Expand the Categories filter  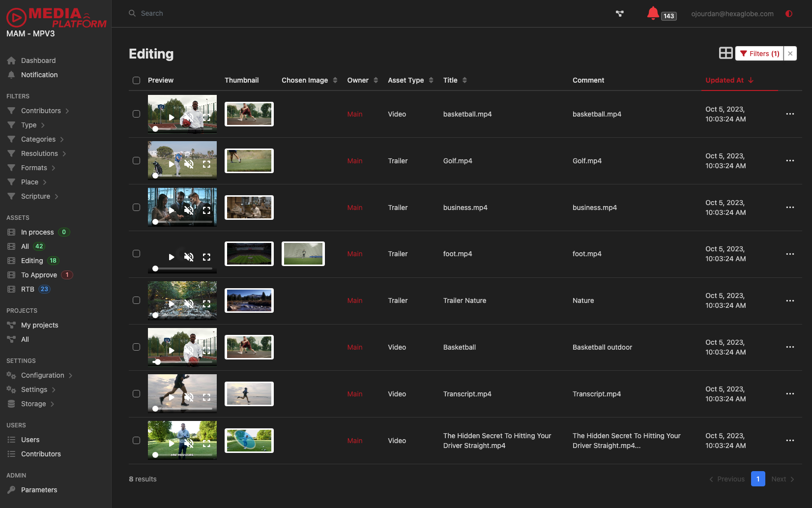(x=38, y=139)
